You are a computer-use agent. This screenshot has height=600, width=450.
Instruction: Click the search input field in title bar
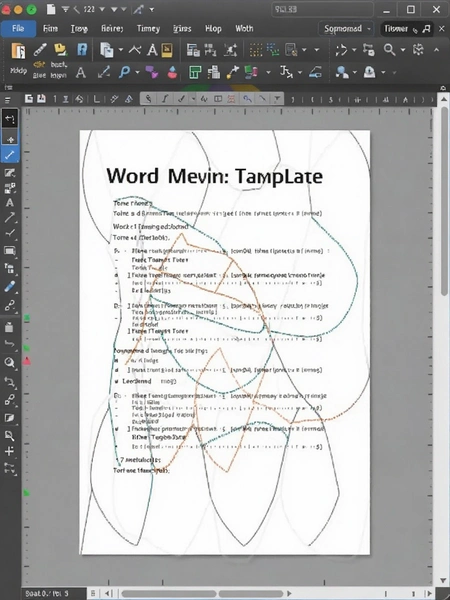(322, 9)
